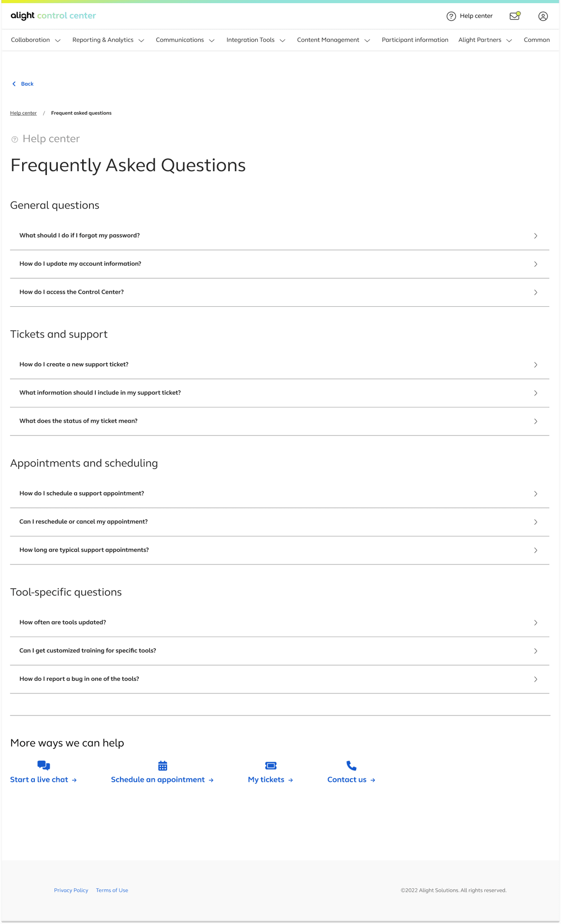
Task: Click the live chat bubbles icon
Action: tap(44, 765)
